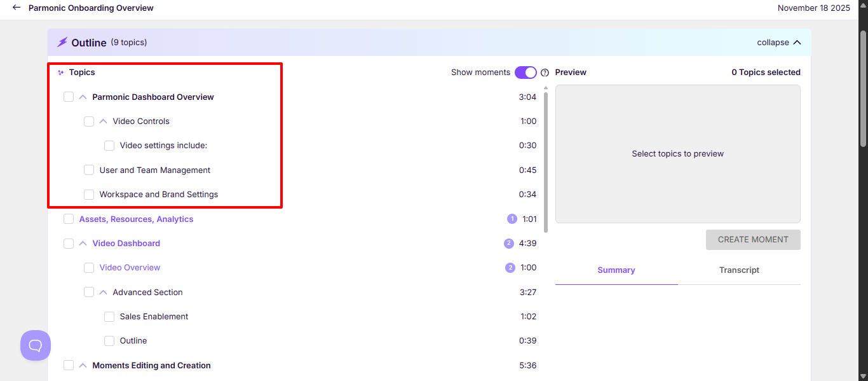Click the 0:45 duration value
Screen dimensions: 868x381
point(527,170)
